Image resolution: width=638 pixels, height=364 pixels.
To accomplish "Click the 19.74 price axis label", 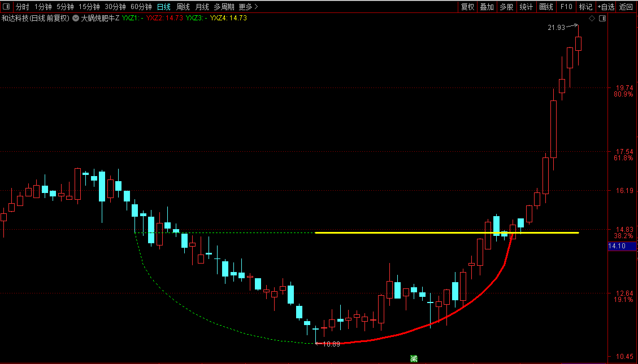I will pyautogui.click(x=624, y=87).
